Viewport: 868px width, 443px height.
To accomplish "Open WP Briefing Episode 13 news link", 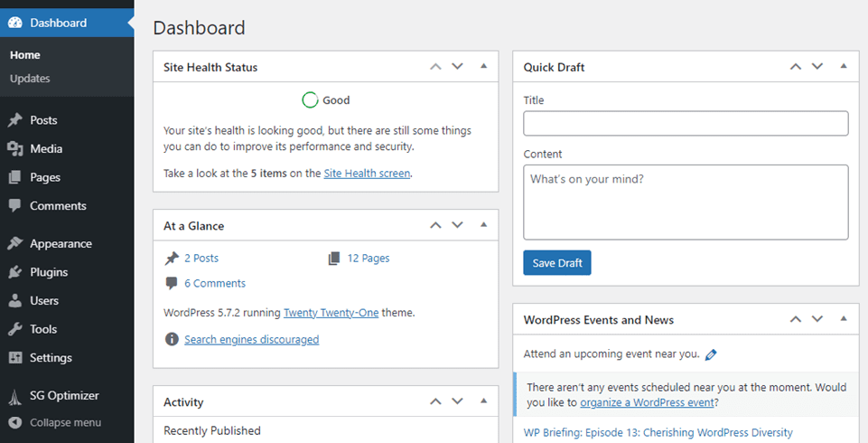I will (658, 432).
